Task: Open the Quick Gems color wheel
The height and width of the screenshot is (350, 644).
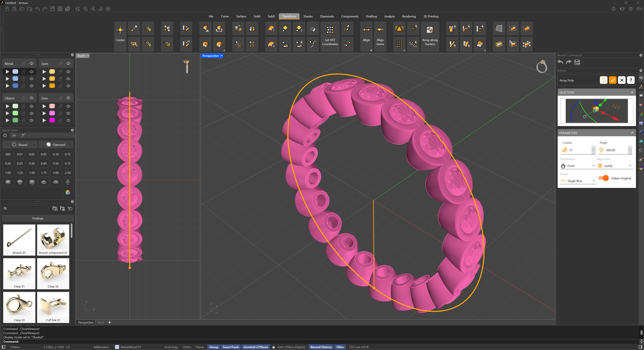Action: point(67,192)
